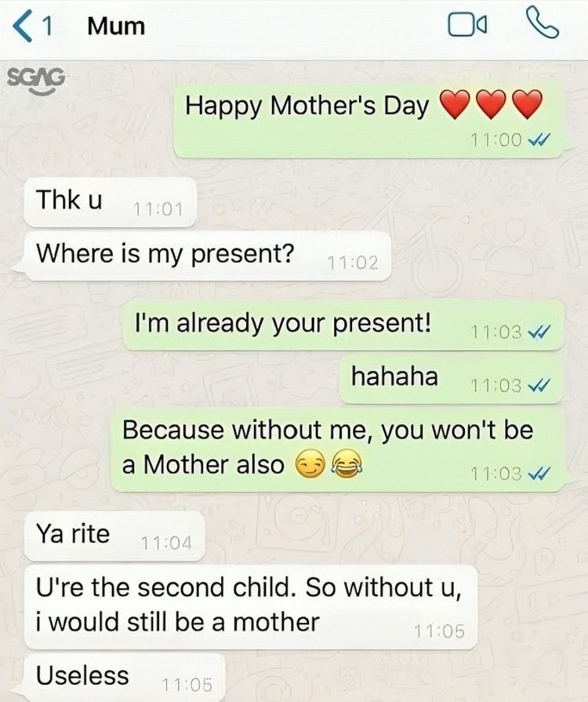Tap the read-receipt ticks on 11:00 message
Viewport: 588px width, 702px height.
coord(539,140)
